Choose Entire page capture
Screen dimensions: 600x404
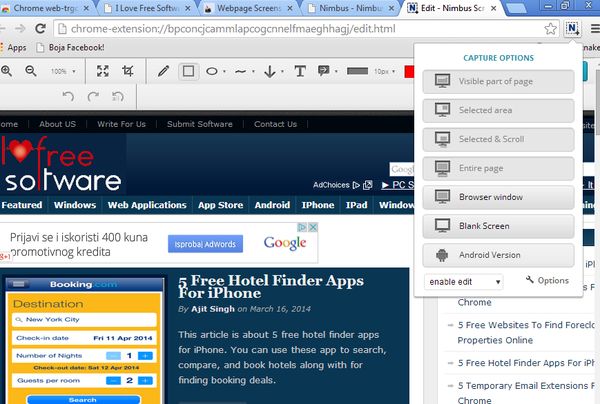click(498, 168)
